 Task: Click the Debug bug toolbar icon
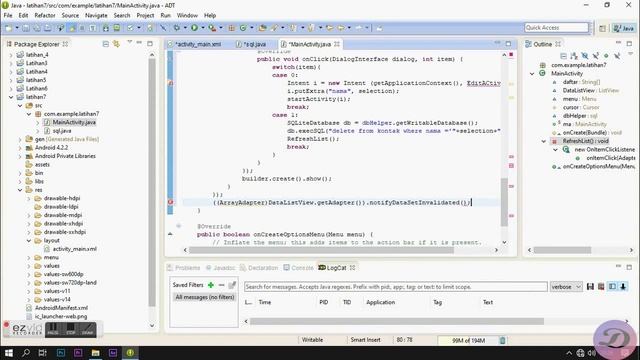(x=176, y=28)
